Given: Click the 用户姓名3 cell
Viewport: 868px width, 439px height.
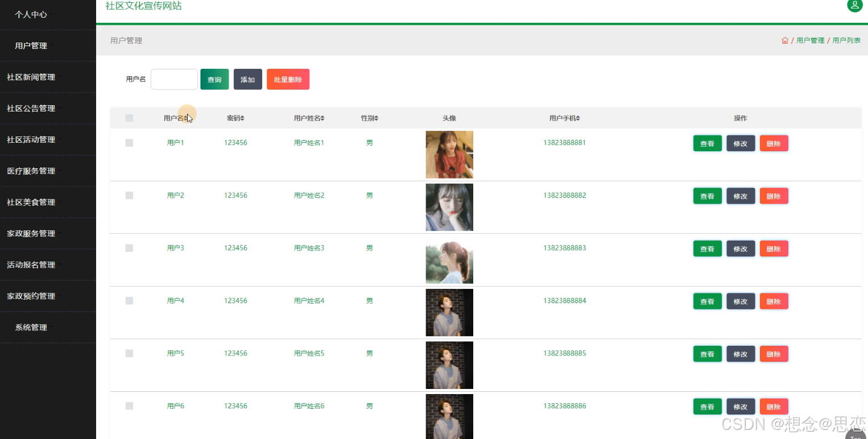Looking at the screenshot, I should pyautogui.click(x=309, y=248).
